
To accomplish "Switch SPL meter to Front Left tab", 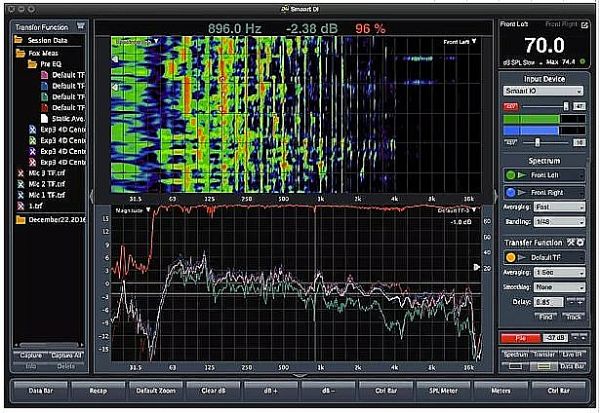I will tap(514, 24).
